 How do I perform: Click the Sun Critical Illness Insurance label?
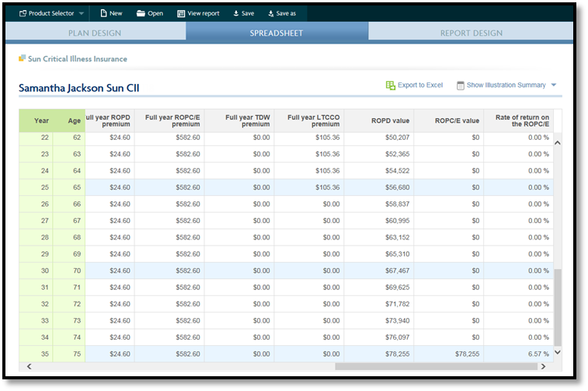pos(78,59)
